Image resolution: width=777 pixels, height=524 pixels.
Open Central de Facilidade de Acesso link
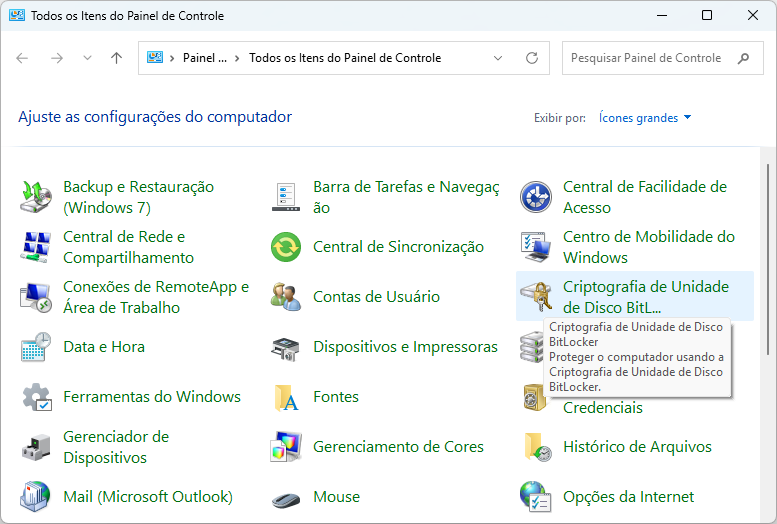tap(645, 197)
